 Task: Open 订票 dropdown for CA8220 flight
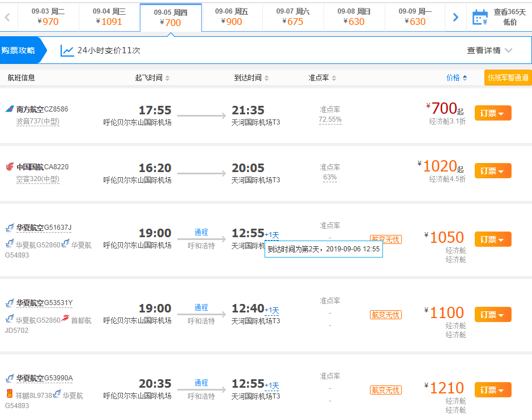492,171
